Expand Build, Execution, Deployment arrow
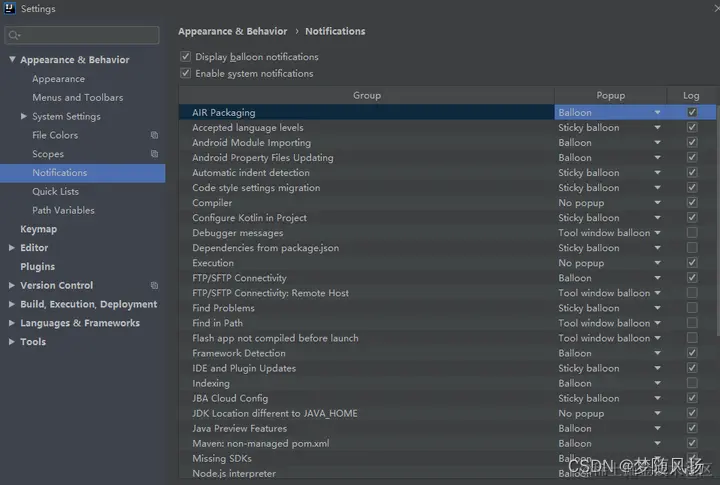720x485 pixels. (12, 304)
